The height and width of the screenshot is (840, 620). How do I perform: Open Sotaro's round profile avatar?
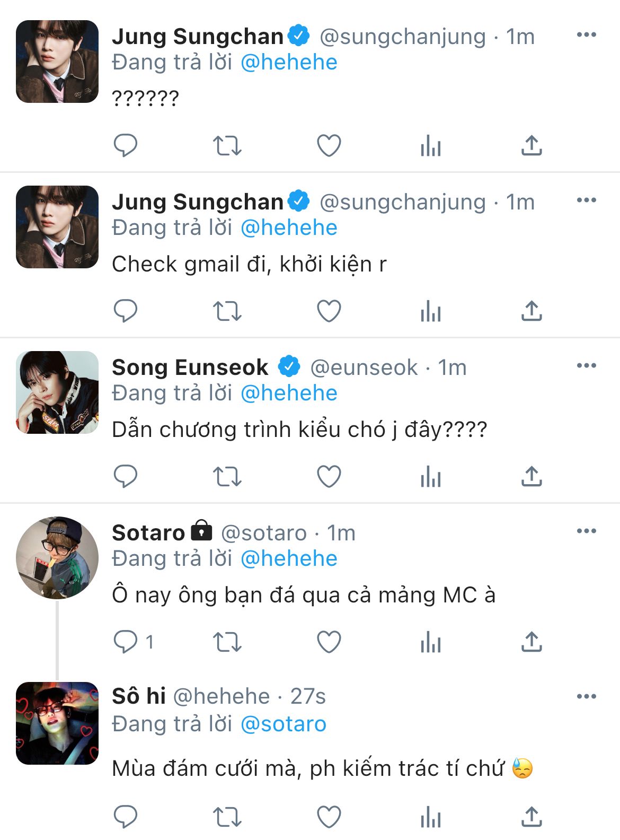(x=57, y=558)
